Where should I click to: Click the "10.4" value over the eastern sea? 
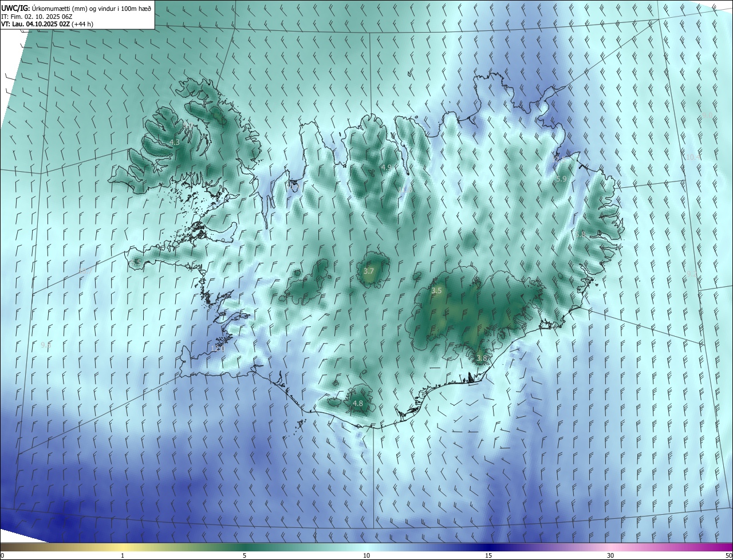pos(693,157)
